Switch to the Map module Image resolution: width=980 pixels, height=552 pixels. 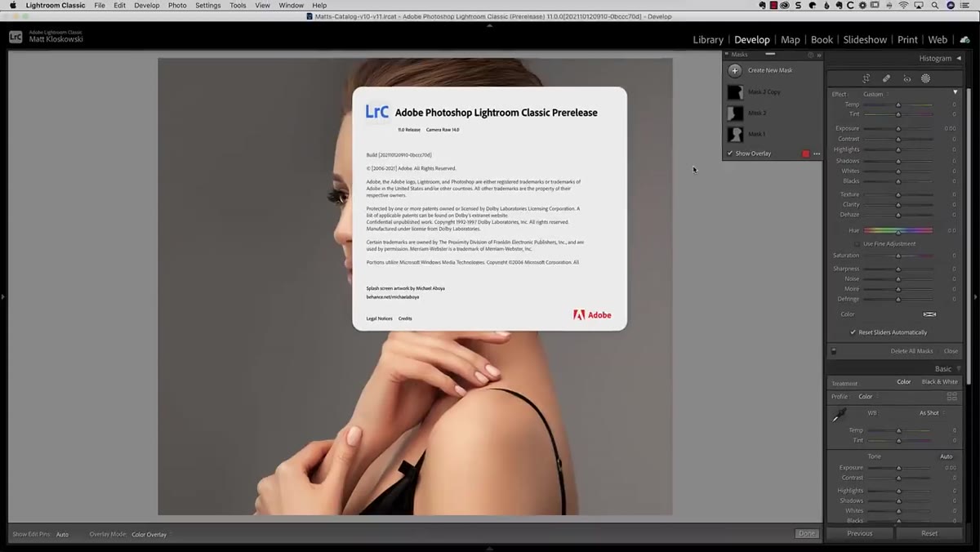coord(790,39)
